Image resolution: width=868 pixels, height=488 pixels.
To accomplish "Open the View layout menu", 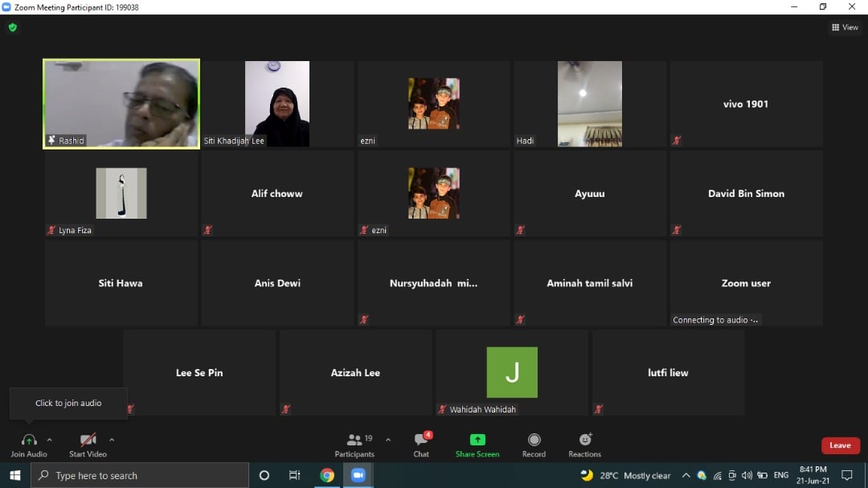I will point(845,27).
